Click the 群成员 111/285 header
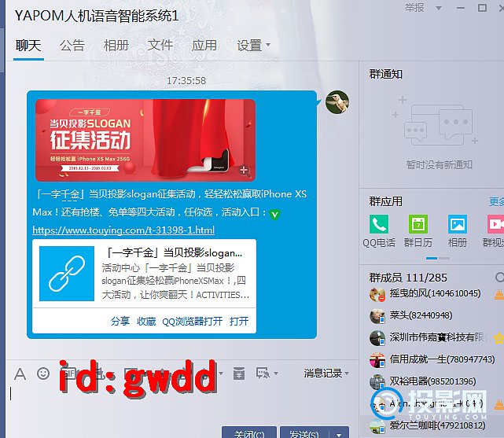This screenshot has height=438, width=504. pos(408,278)
